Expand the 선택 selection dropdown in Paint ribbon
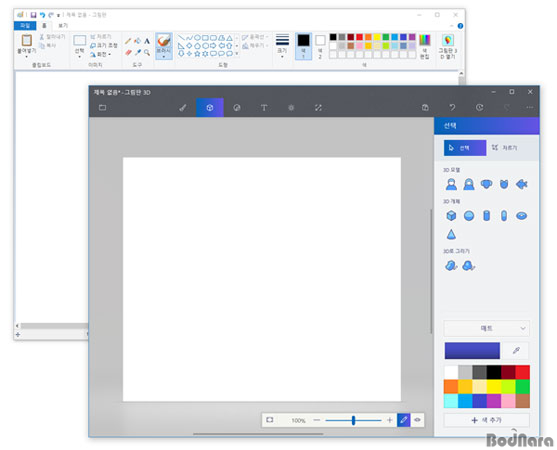This screenshot has width=557, height=450. [x=79, y=57]
